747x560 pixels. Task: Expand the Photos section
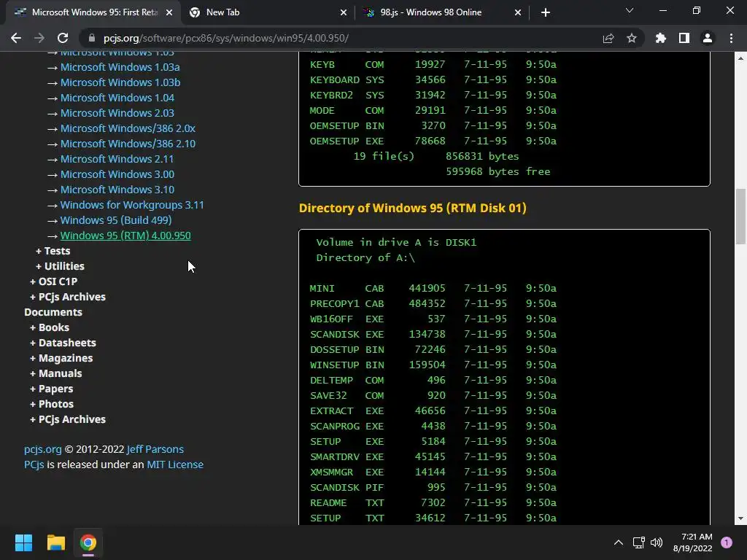pos(52,404)
